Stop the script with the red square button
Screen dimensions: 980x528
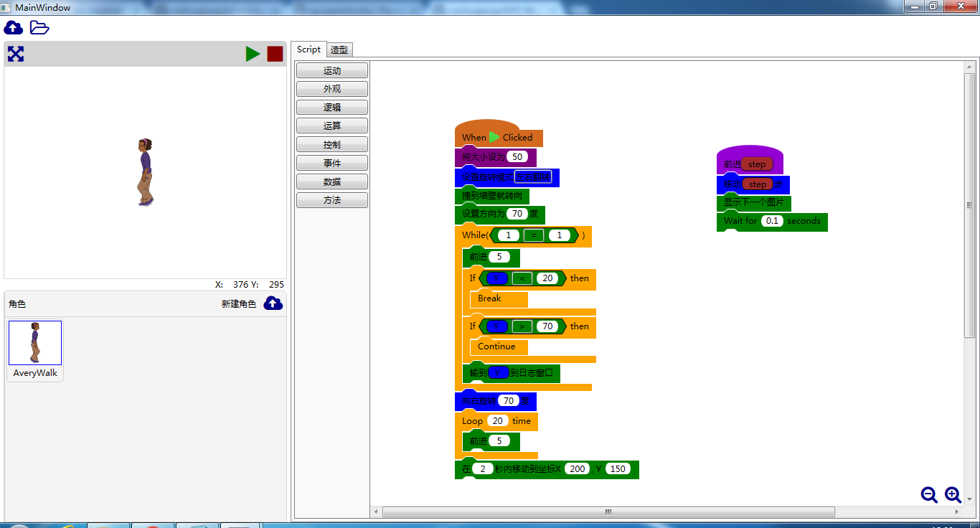click(275, 54)
